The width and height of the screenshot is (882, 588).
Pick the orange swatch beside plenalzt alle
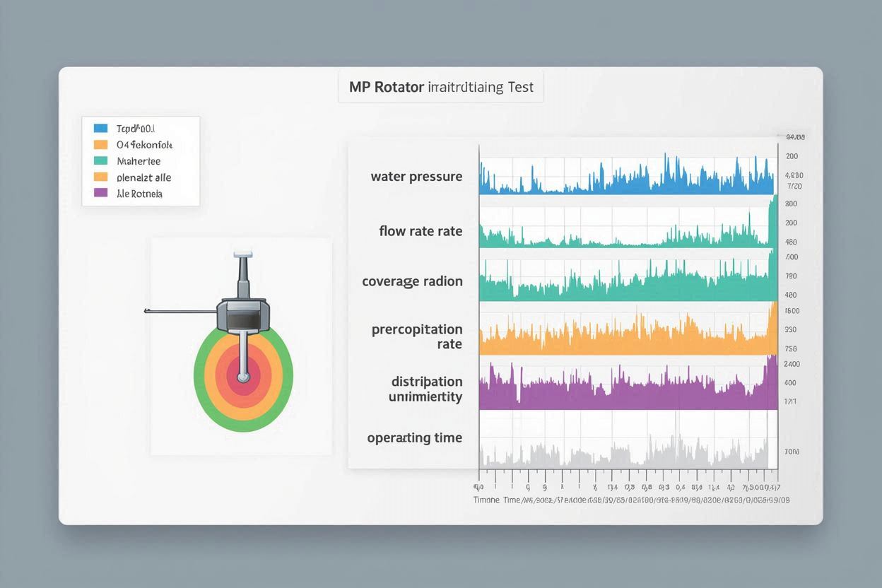pos(100,177)
